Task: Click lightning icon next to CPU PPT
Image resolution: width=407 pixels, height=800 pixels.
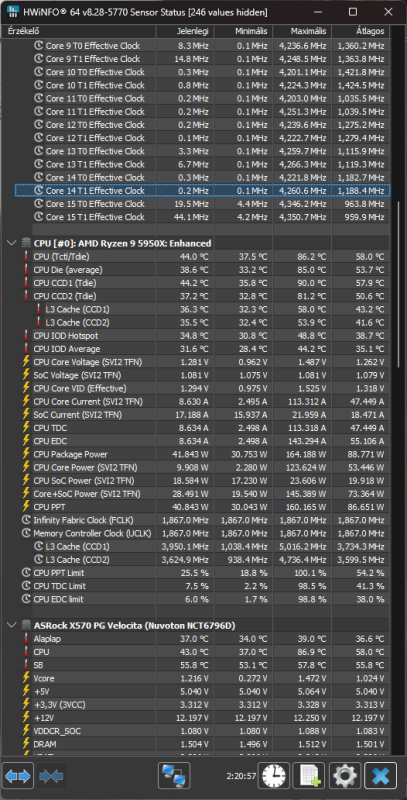Action: pos(26,507)
